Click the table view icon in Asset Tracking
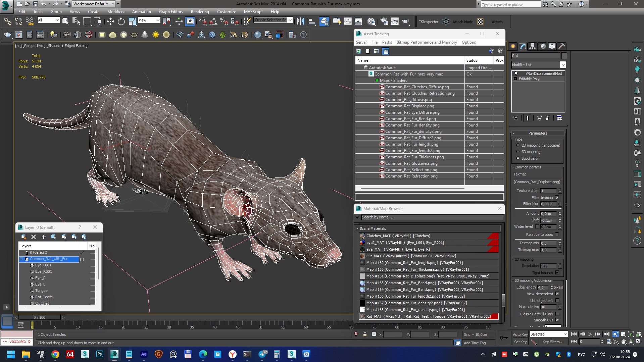644x362 pixels. (386, 51)
